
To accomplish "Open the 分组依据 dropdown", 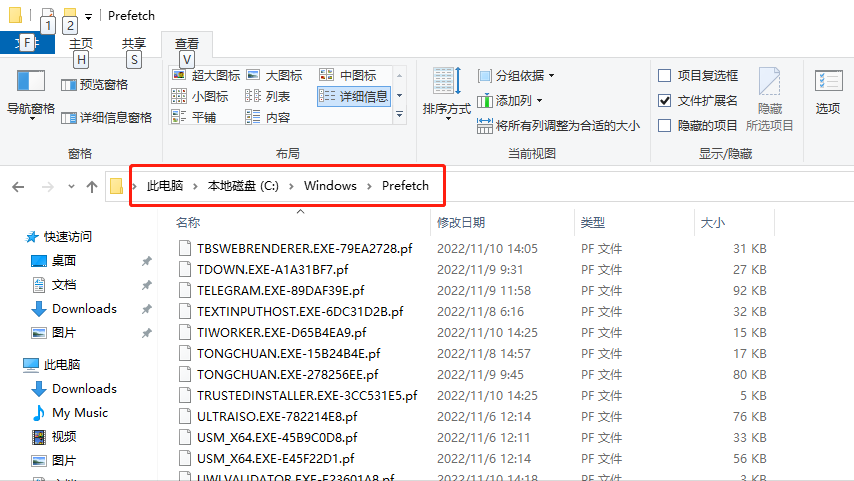I will pos(516,75).
